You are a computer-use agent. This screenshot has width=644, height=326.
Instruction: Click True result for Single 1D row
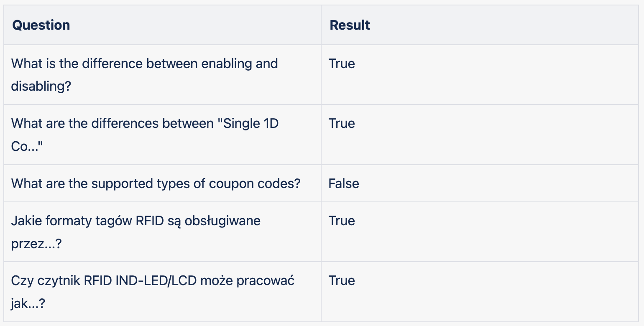point(342,123)
